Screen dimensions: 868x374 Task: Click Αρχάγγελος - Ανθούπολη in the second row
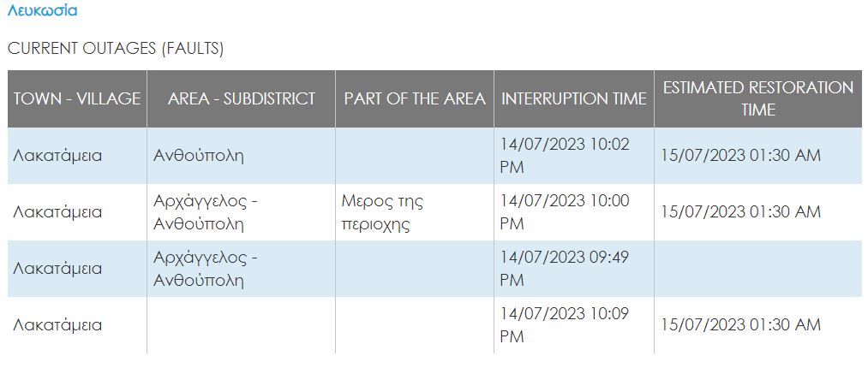click(x=206, y=212)
